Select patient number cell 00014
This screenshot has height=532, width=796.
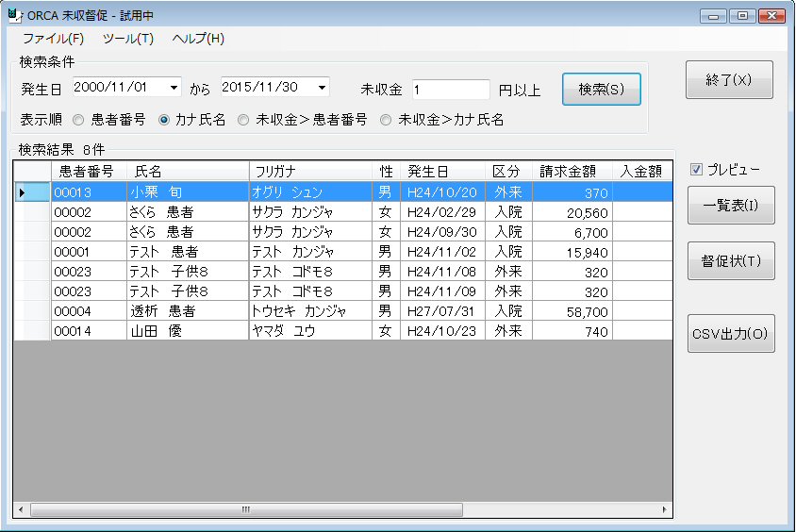pyautogui.click(x=89, y=331)
